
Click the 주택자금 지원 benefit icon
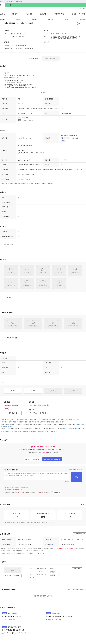tap(11, 283)
